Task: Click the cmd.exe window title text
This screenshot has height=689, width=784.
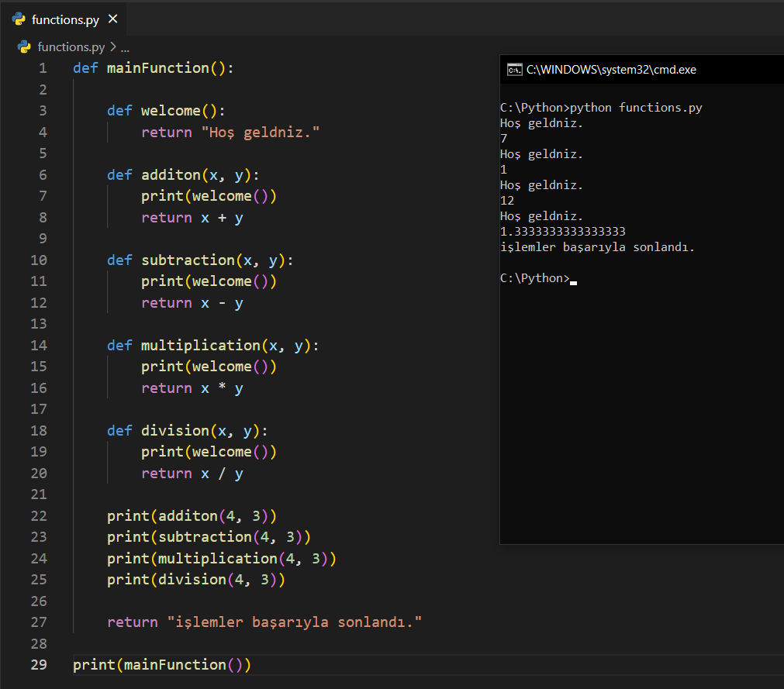Action: (611, 70)
